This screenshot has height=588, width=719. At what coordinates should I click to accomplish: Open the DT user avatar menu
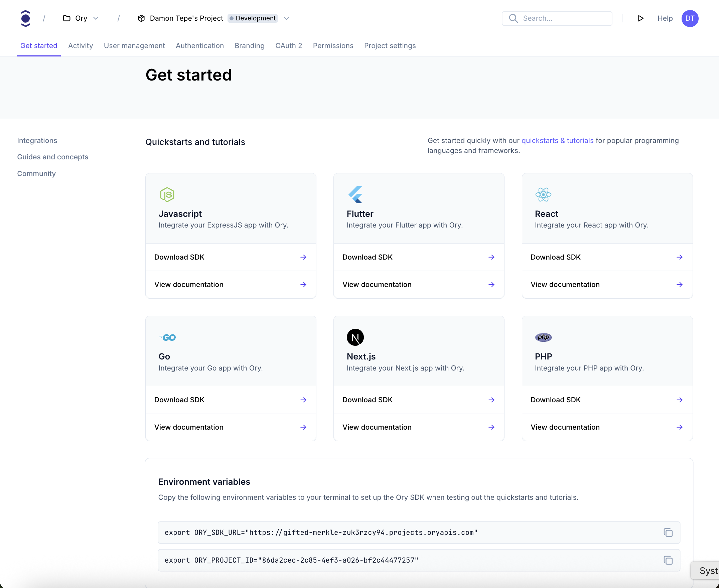(690, 18)
